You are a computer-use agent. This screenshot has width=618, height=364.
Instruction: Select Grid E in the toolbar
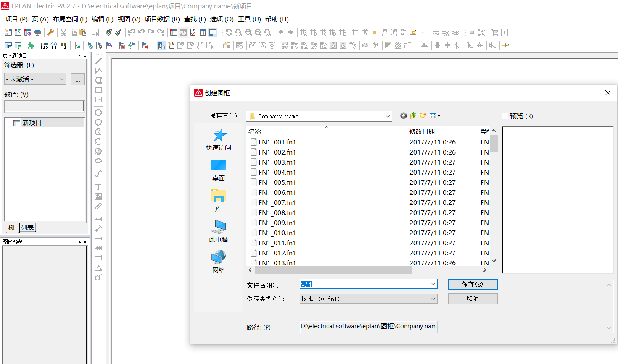pyautogui.click(x=342, y=32)
